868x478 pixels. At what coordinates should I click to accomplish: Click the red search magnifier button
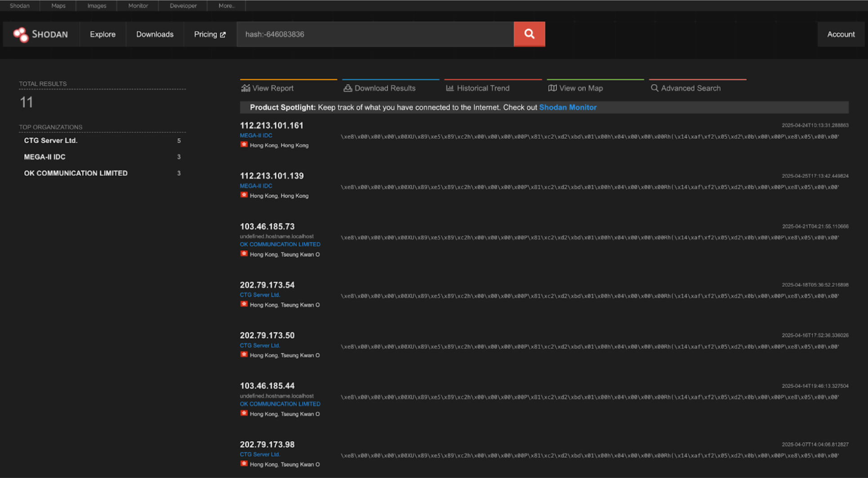529,34
